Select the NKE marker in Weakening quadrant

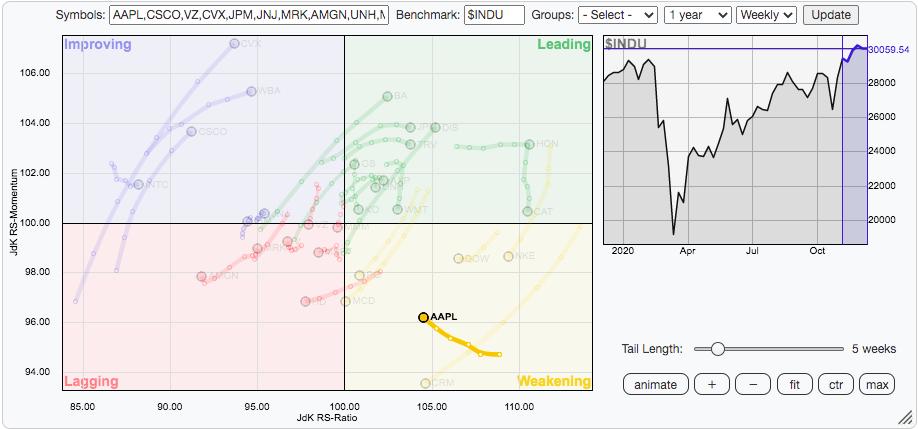[x=508, y=256]
